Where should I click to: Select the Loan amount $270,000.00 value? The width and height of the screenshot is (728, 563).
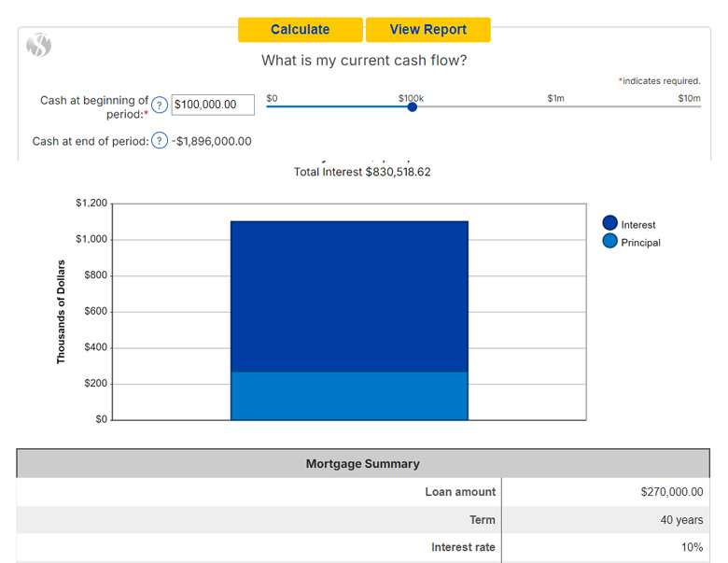[x=672, y=492]
